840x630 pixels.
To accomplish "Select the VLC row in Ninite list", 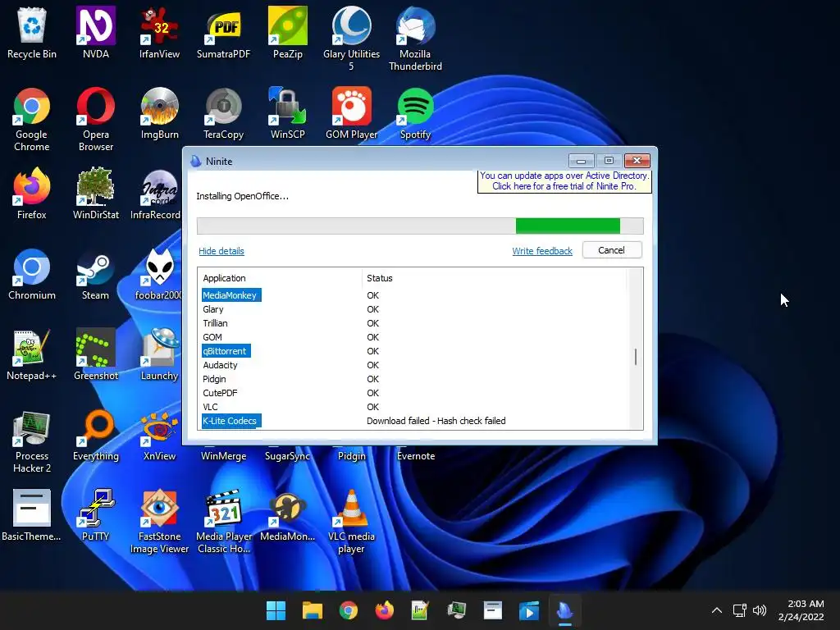I will 413,407.
